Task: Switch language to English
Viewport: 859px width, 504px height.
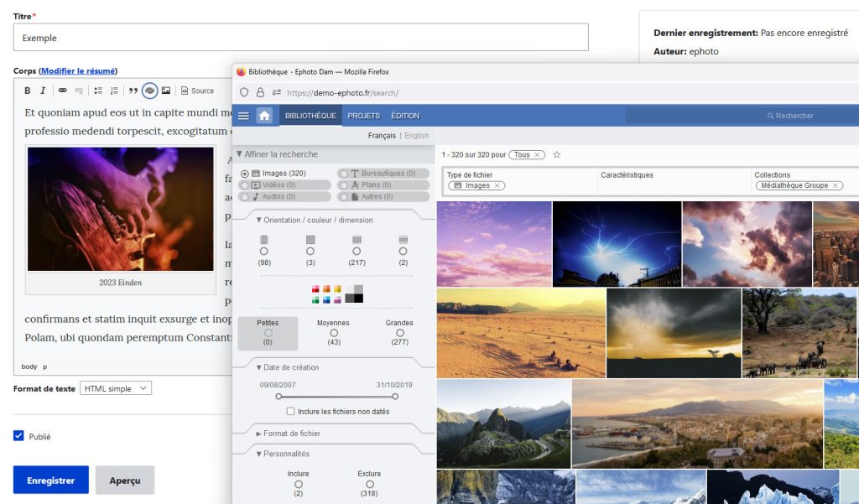Action: pyautogui.click(x=417, y=135)
